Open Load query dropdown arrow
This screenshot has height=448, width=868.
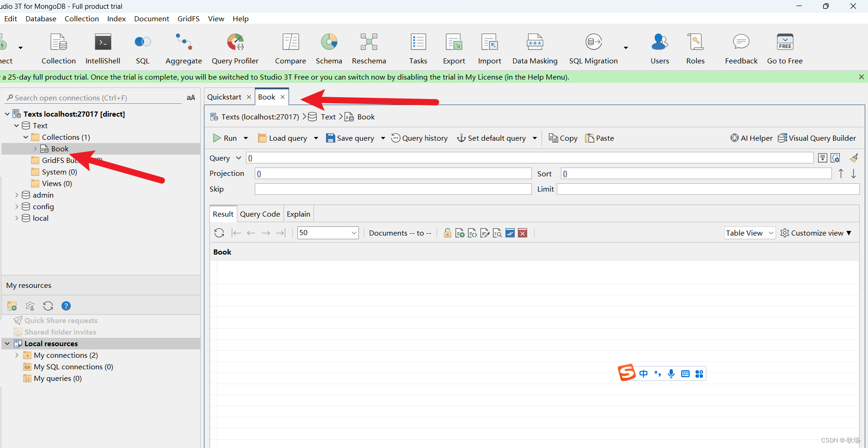click(x=316, y=138)
